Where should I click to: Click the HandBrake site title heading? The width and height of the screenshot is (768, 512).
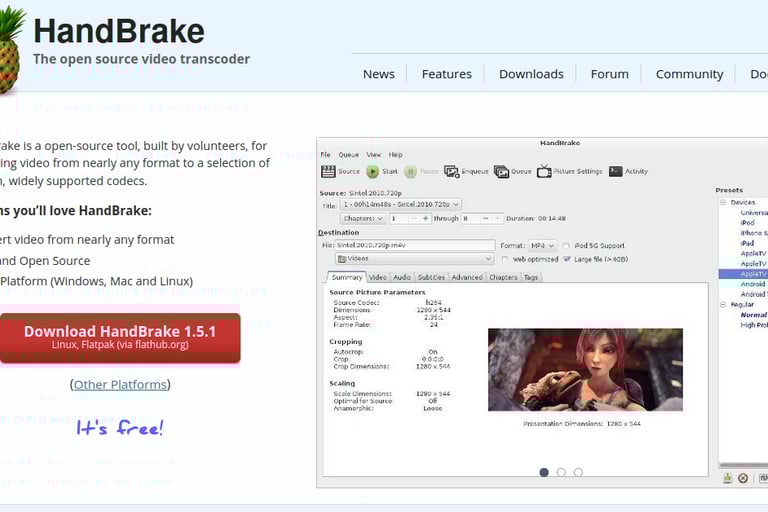pyautogui.click(x=119, y=31)
